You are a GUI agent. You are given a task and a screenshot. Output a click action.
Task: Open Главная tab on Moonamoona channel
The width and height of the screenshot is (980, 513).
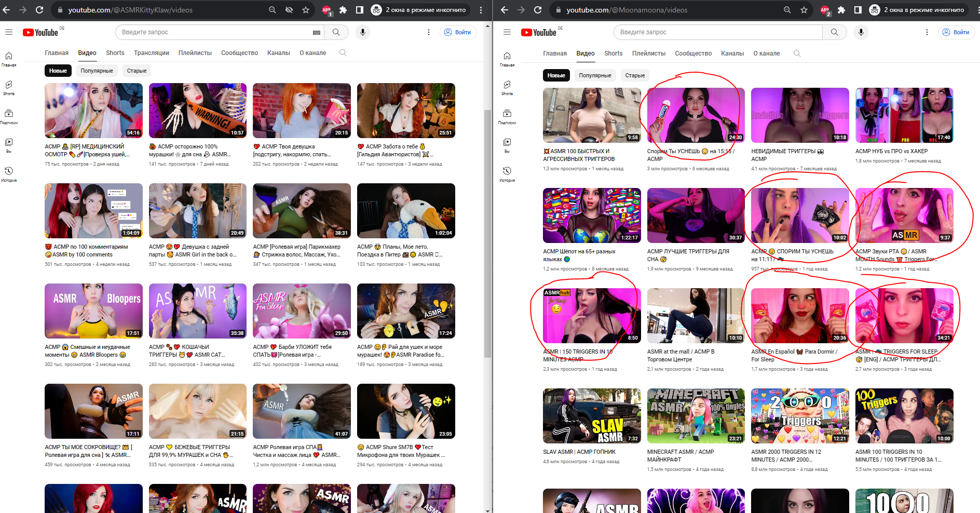point(555,53)
